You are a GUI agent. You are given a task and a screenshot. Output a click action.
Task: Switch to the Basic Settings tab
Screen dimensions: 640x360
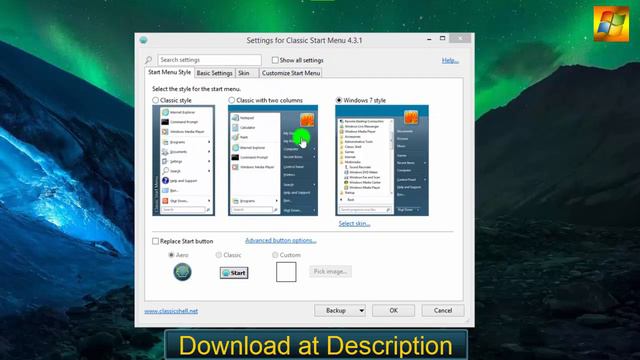[x=214, y=73]
